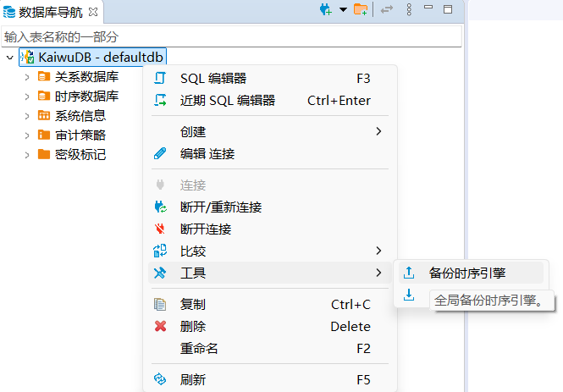The height and width of the screenshot is (392, 563).
Task: Select the 数据库导航 tab
Action: click(x=51, y=12)
